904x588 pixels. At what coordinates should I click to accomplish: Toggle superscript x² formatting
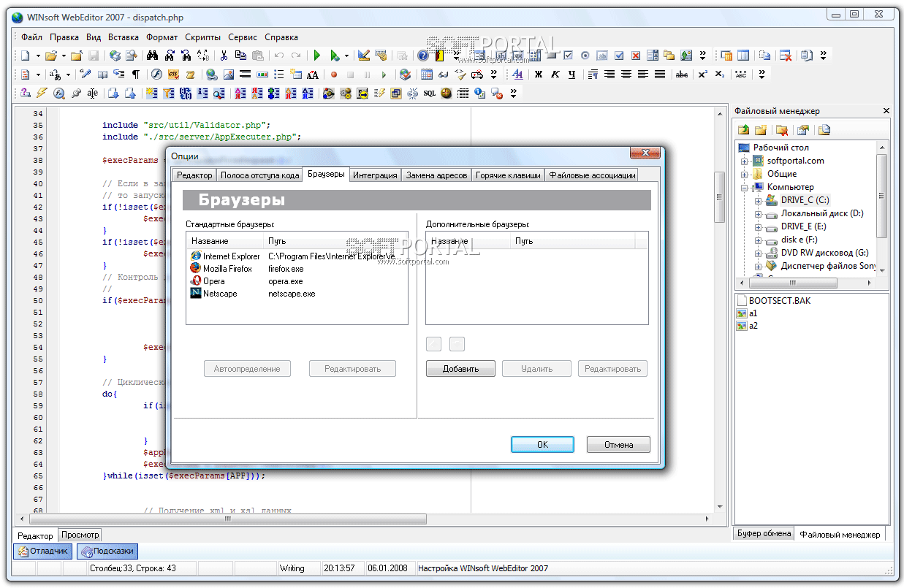702,75
